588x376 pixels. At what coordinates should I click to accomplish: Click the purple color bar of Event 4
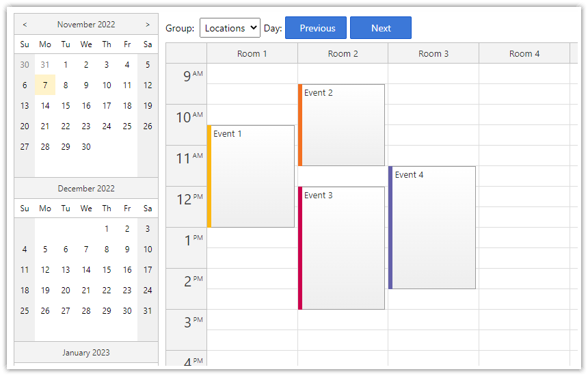[390, 228]
